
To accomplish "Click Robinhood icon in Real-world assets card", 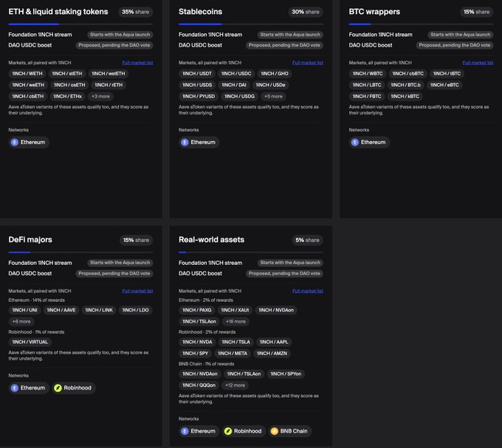I will click(228, 431).
